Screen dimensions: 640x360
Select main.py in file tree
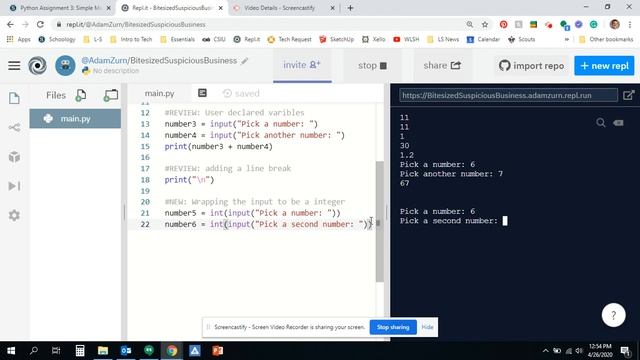[75, 118]
